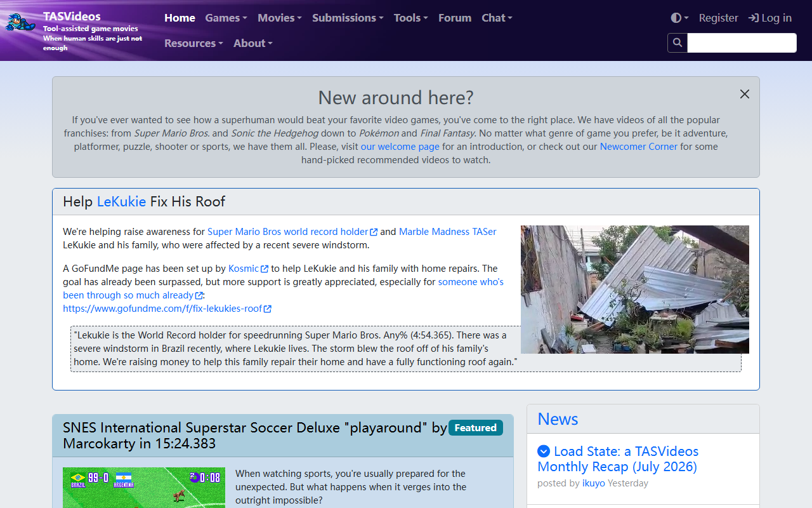Open the Register link

tap(718, 18)
